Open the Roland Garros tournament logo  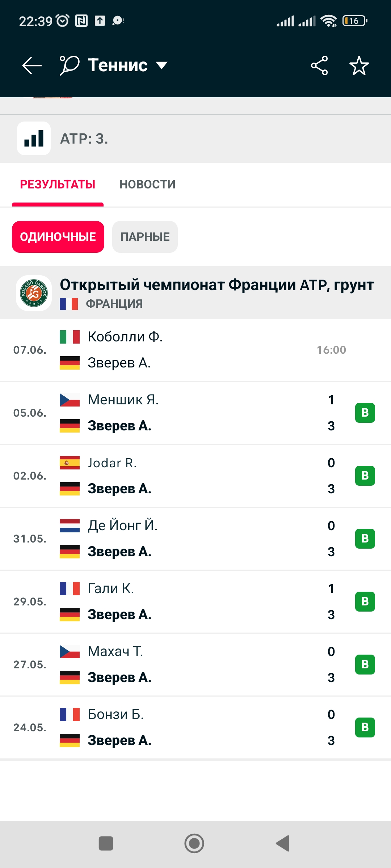pyautogui.click(x=34, y=293)
